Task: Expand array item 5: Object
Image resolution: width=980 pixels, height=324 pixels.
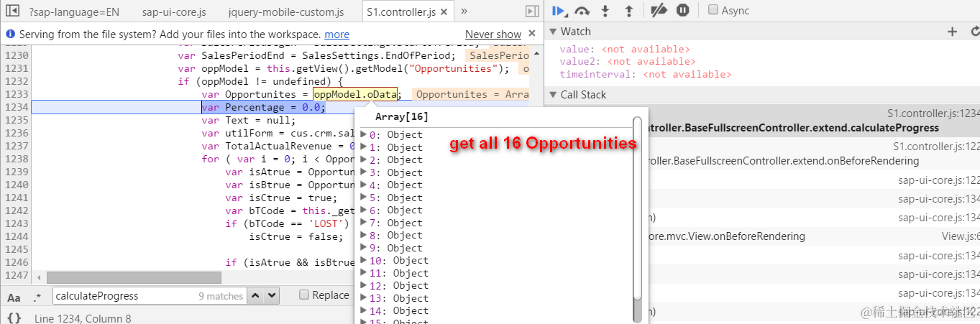Action: (x=364, y=198)
